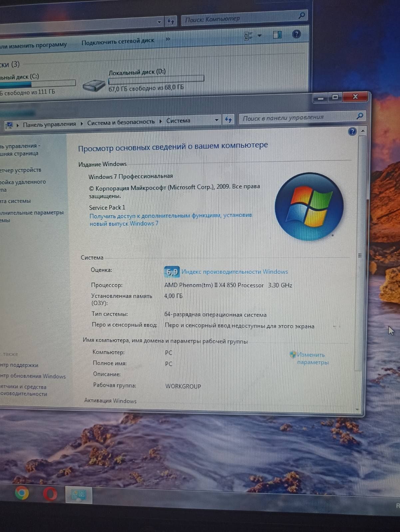Click the 64-разрядная операционная система text
400x532 pixels.
215,314
